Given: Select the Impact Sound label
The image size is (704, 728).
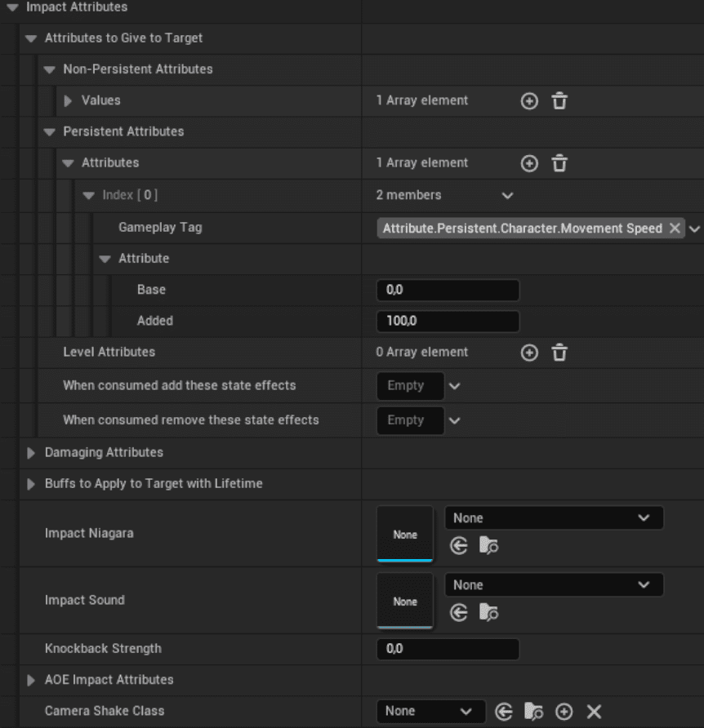Looking at the screenshot, I should [84, 600].
